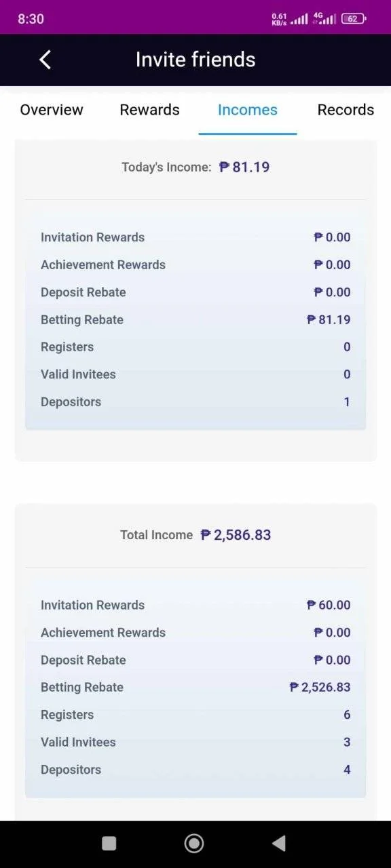The image size is (391, 868).
Task: Select the Incomes tab
Action: click(x=248, y=110)
